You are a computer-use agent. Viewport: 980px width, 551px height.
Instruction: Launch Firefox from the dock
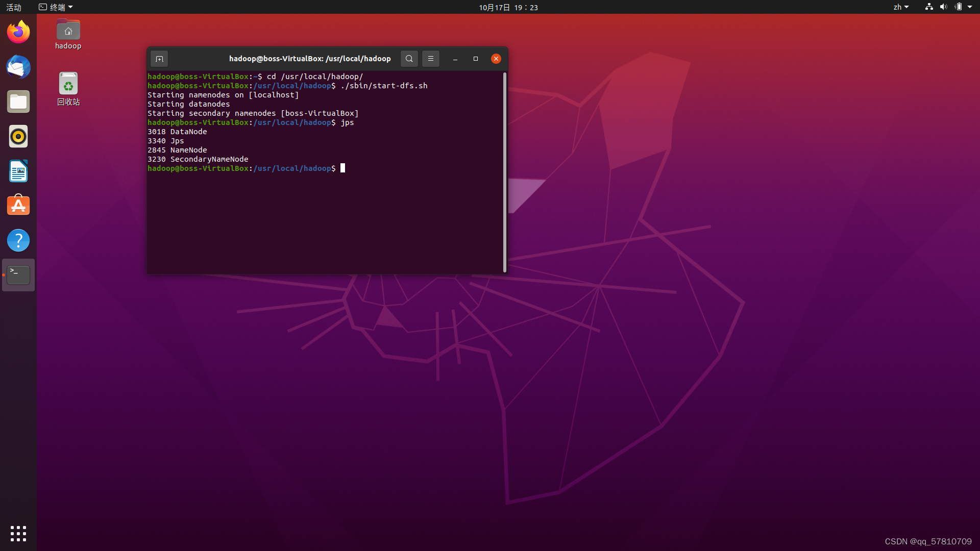coord(18,32)
